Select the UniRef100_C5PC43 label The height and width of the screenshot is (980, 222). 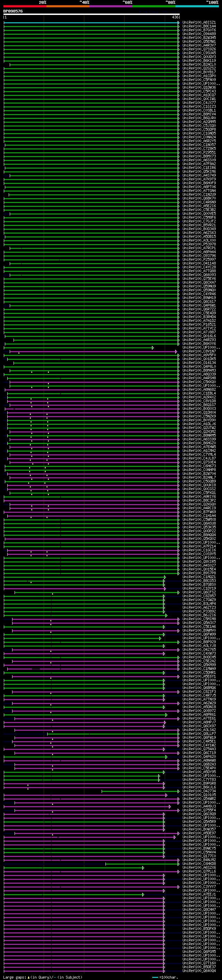199,91
